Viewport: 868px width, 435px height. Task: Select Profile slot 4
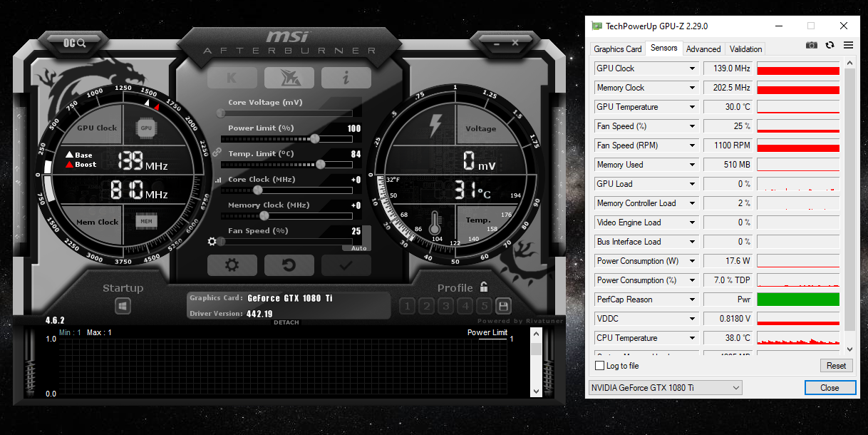pyautogui.click(x=465, y=306)
